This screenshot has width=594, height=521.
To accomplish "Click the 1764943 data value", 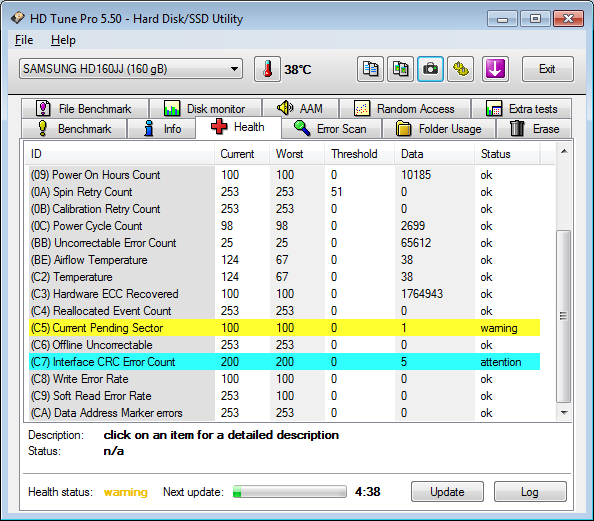I will 422,294.
